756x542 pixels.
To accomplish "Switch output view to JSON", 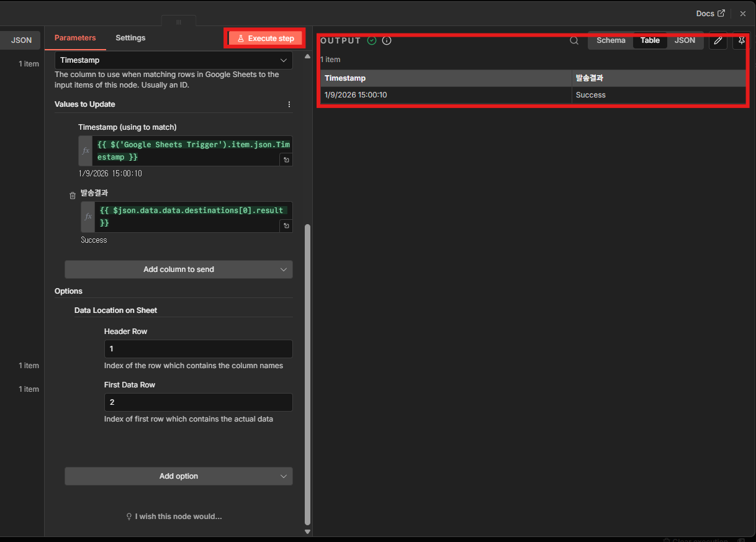I will [x=685, y=40].
